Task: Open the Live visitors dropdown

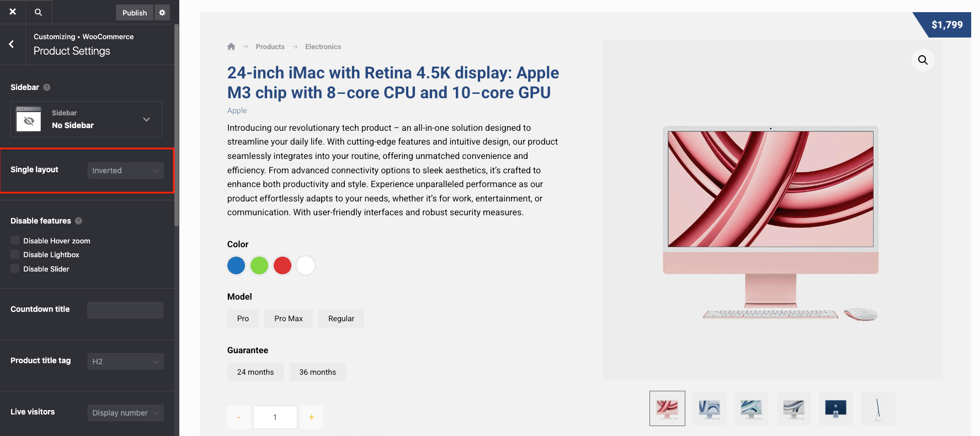Action: tap(125, 413)
